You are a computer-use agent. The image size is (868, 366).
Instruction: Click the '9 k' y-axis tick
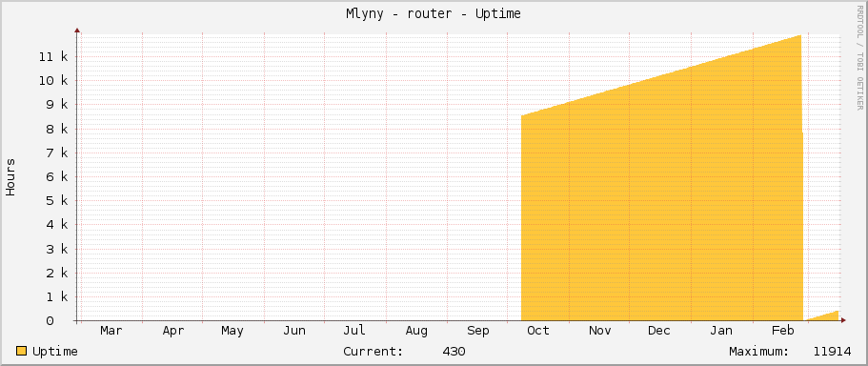(57, 105)
